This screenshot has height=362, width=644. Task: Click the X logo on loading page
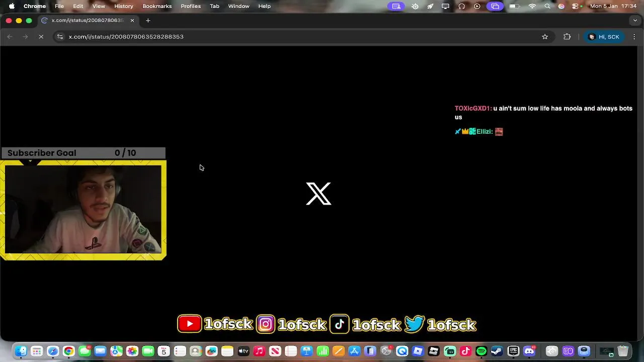point(318,194)
